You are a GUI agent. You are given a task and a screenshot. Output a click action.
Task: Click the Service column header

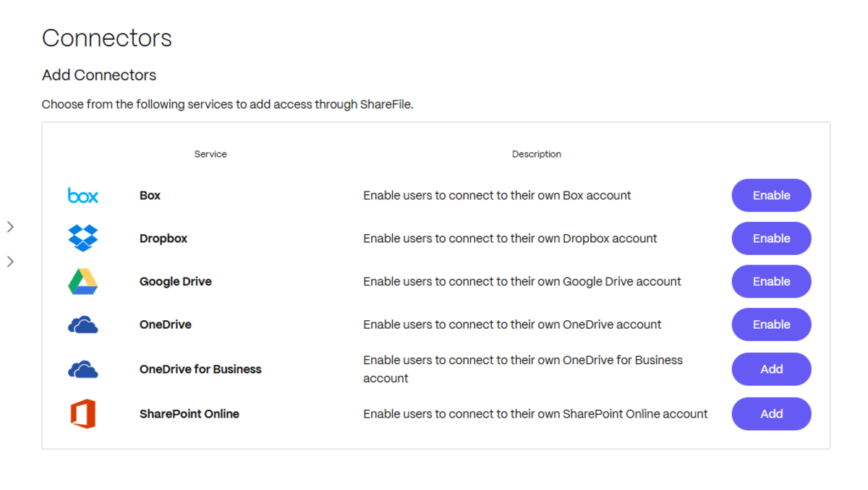(210, 154)
